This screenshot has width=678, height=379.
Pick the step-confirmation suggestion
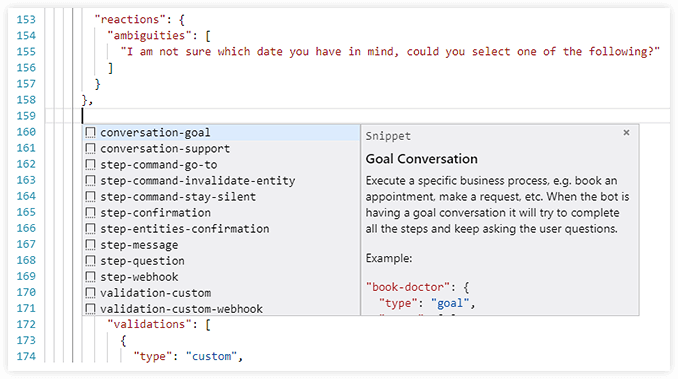[221, 213]
